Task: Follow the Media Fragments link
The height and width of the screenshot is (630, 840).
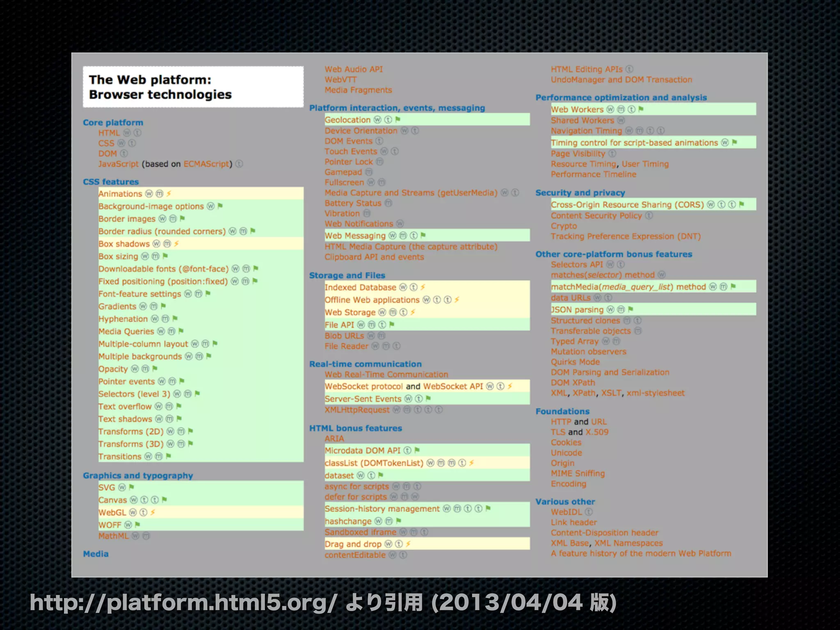Action: pyautogui.click(x=358, y=90)
